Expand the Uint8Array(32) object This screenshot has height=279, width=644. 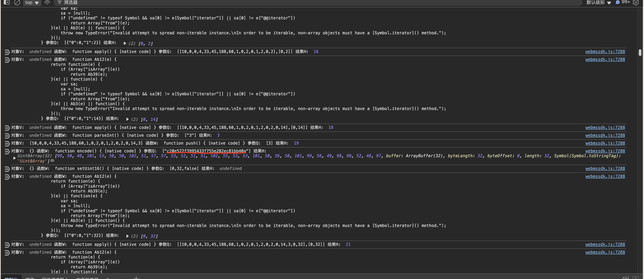pyautogui.click(x=14, y=158)
